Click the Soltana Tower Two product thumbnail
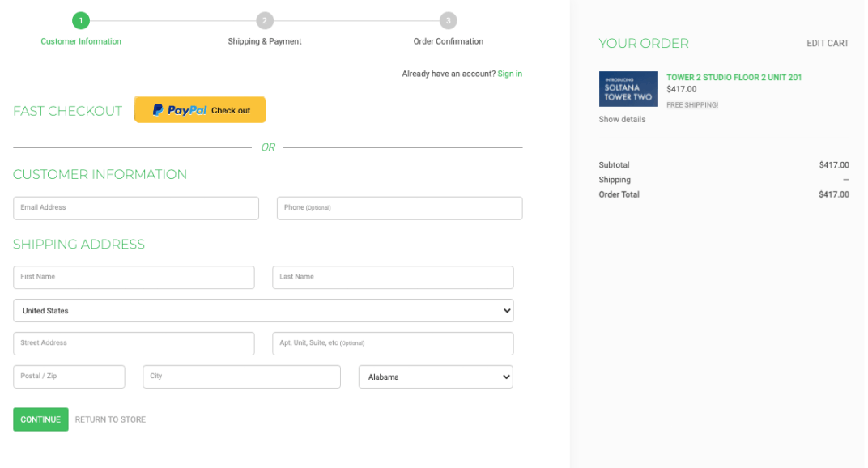The height and width of the screenshot is (468, 868). point(628,88)
